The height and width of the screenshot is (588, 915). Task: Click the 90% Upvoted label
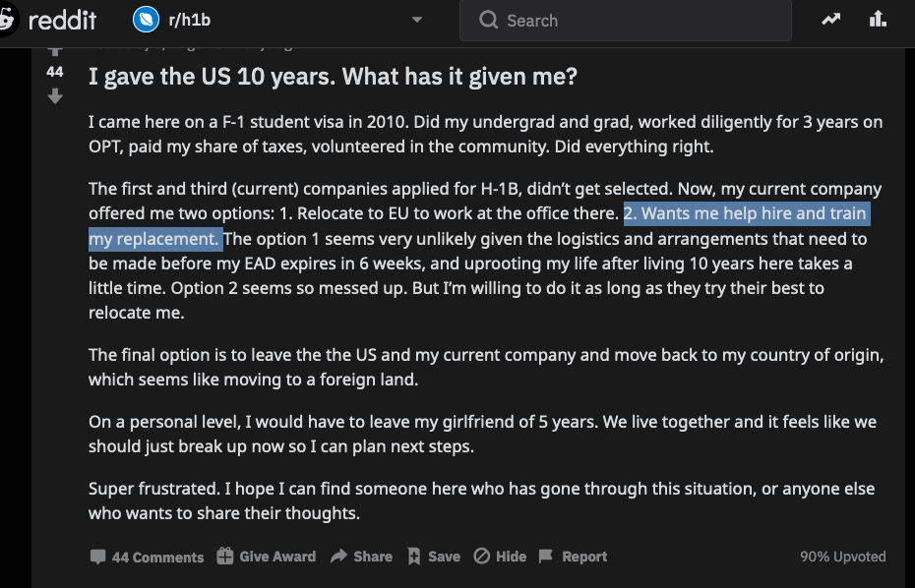pos(842,557)
